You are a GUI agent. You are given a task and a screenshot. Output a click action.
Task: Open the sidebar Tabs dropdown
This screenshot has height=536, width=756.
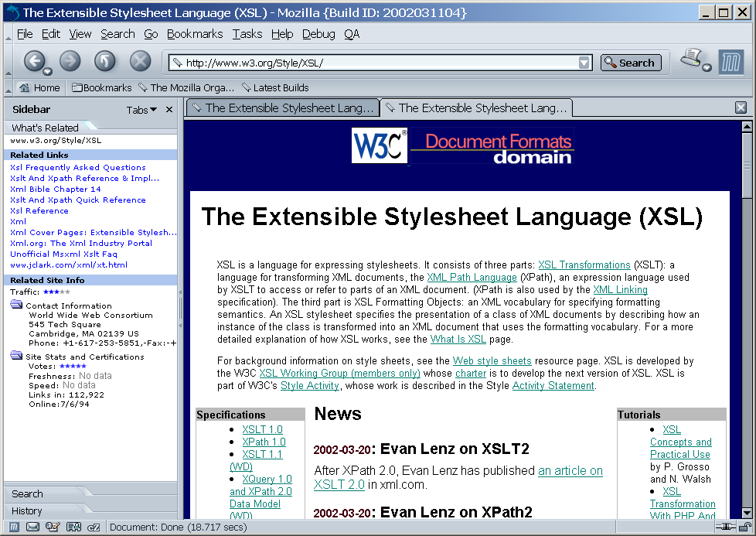point(141,110)
